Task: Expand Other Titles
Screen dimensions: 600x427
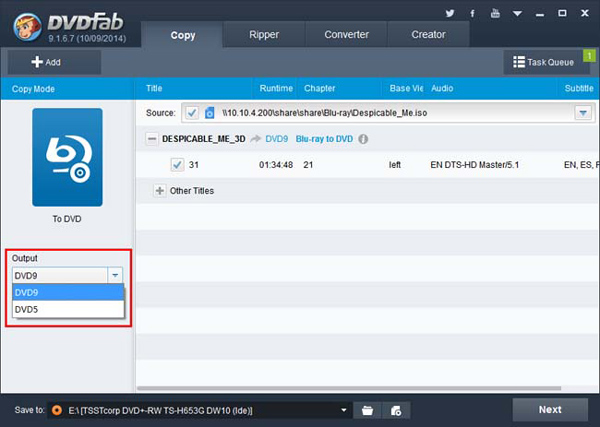Action: coord(160,190)
